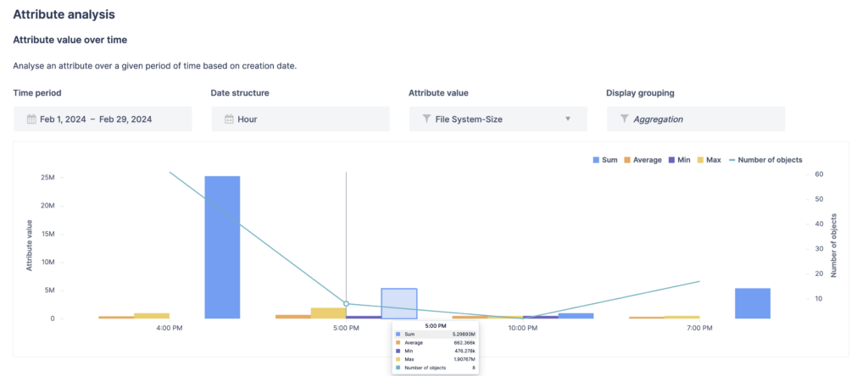Click the 10:00 PM x-axis label
This screenshot has height=376, width=868.
[523, 327]
